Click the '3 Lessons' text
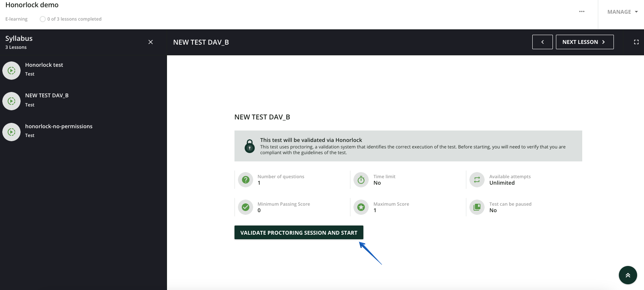 click(16, 47)
